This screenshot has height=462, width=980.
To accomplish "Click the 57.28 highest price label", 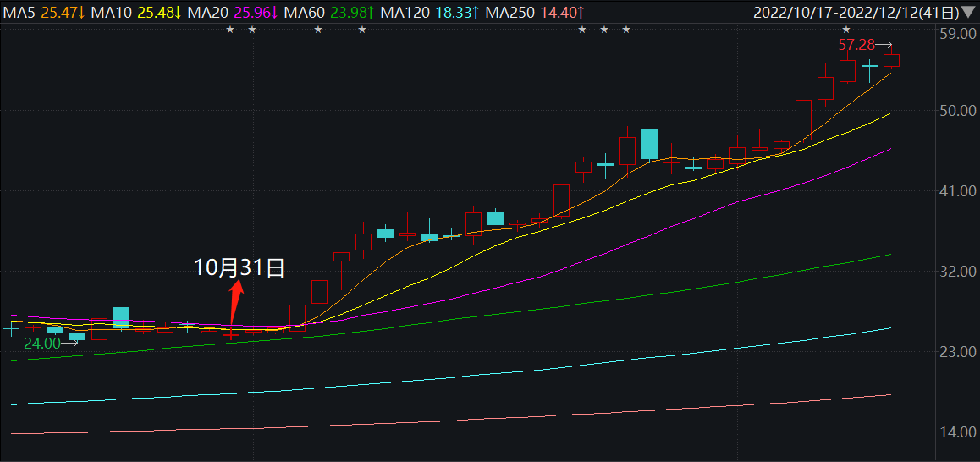I will [x=855, y=44].
